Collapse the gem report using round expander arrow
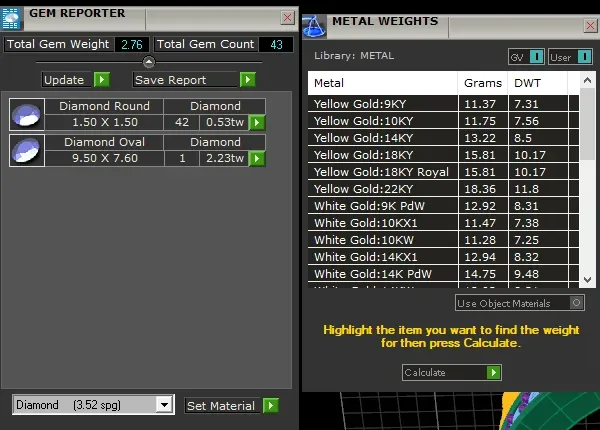600x430 pixels. (148, 62)
